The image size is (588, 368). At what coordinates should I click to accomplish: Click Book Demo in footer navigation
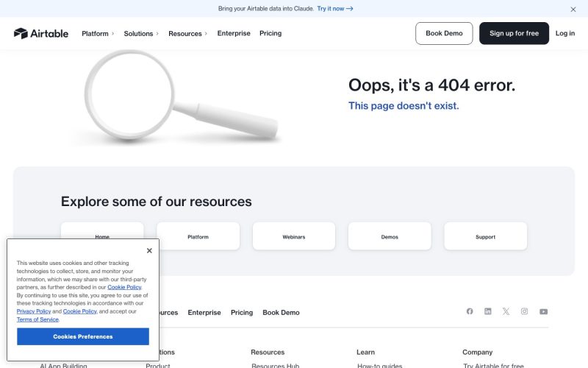[281, 312]
